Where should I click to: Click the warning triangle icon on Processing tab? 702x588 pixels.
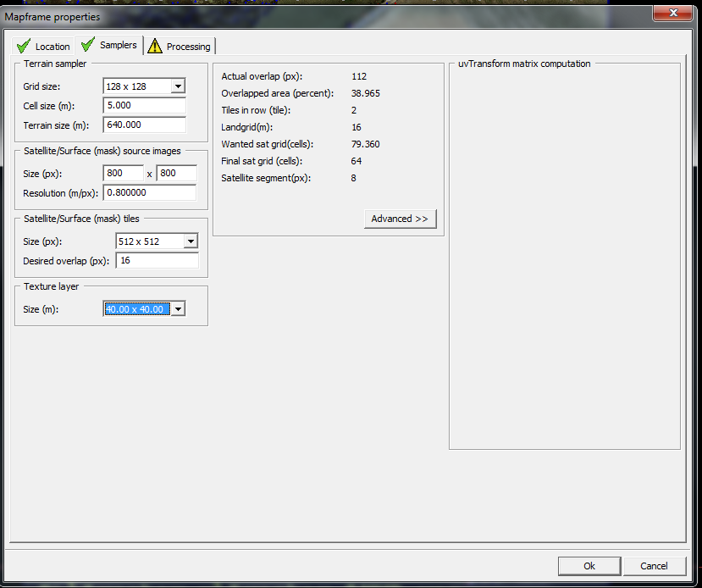tap(154, 46)
